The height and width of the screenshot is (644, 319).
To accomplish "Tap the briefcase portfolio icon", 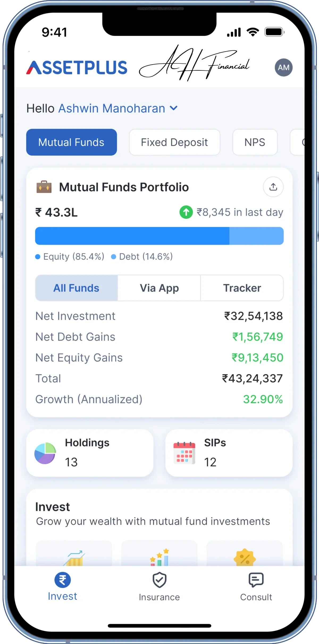I will pyautogui.click(x=44, y=187).
